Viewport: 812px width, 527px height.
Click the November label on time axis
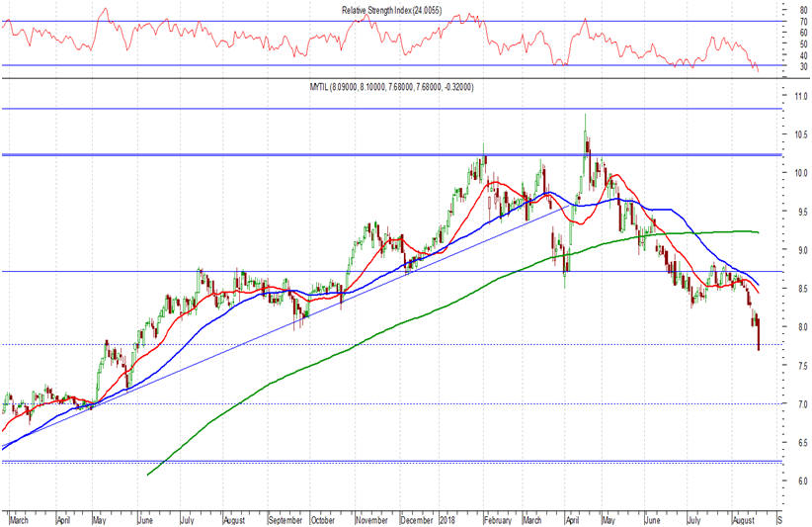[371, 520]
